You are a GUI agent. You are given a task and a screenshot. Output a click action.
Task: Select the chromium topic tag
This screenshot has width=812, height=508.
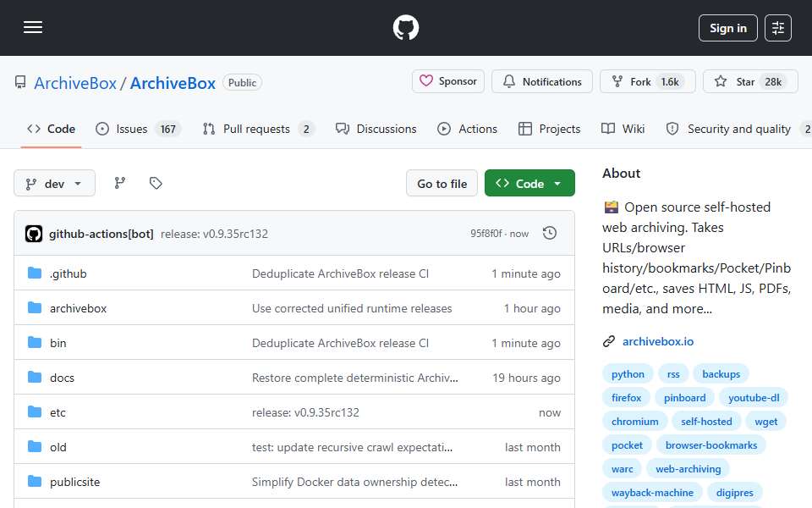pos(635,422)
